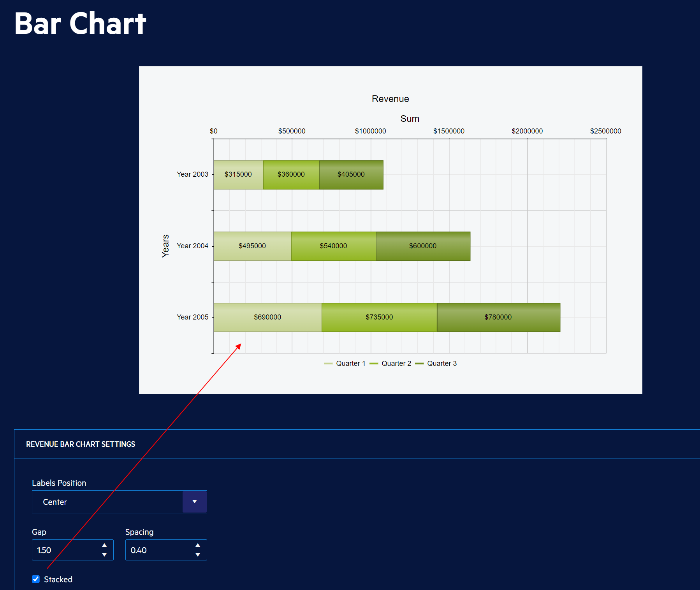Click the Gap up-arrow stepper
The image size is (700, 590).
coord(104,545)
